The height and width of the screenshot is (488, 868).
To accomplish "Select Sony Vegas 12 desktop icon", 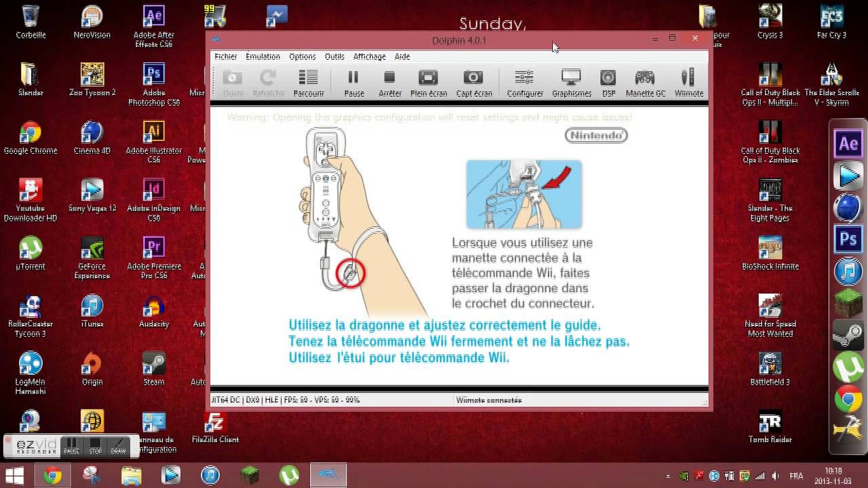I will [x=92, y=195].
